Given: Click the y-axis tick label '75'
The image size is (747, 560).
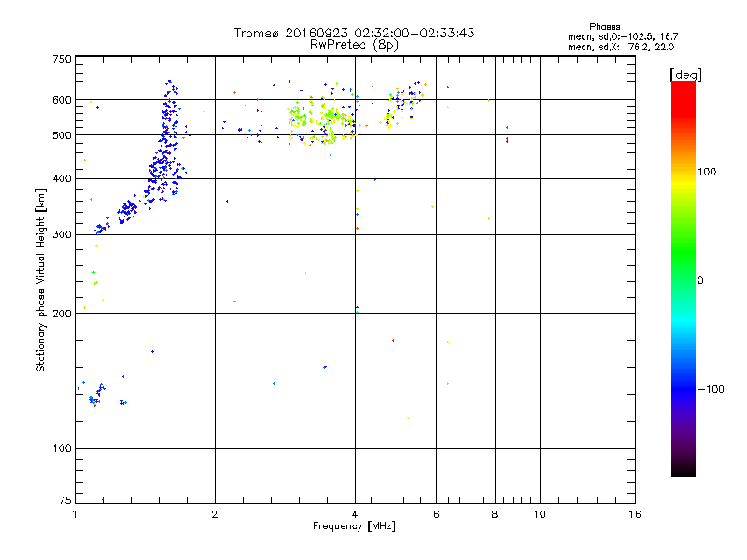Looking at the screenshot, I should (x=65, y=500).
